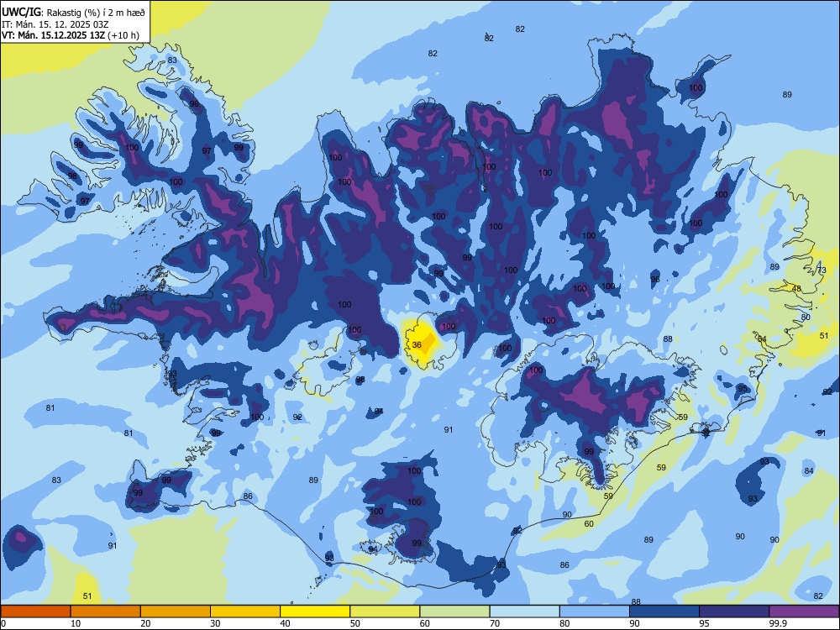The width and height of the screenshot is (840, 630).
Task: Click the '84' humidity value on the map
Action: coord(809,471)
